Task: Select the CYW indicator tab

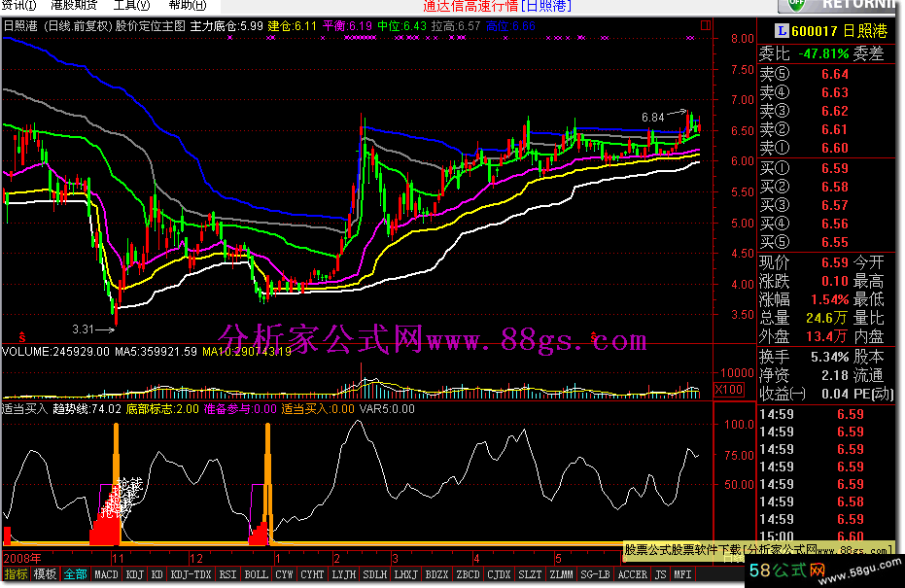Action: [284, 574]
